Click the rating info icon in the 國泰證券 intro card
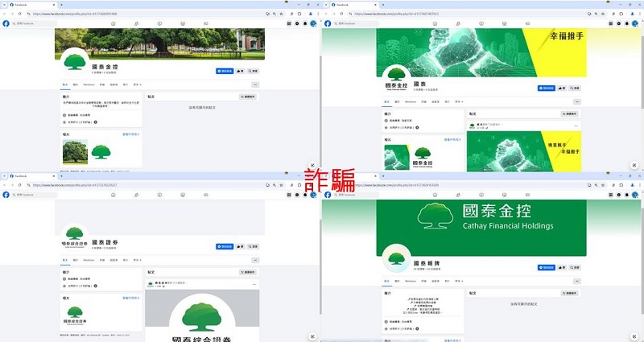644x342 pixels. 95,286
